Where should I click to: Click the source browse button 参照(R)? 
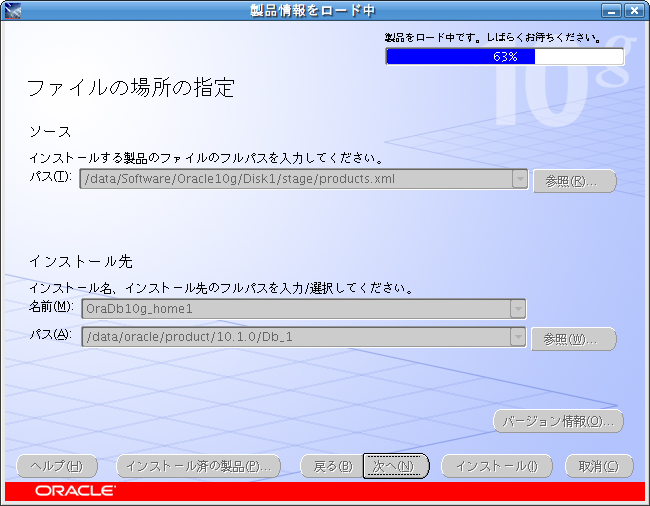[575, 181]
